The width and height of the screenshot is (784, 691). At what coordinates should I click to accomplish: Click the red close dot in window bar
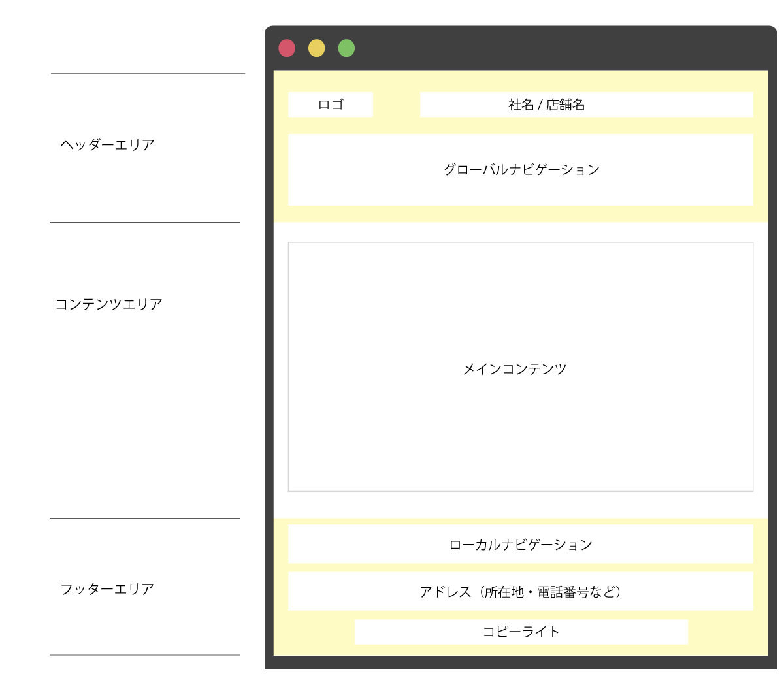pyautogui.click(x=287, y=48)
